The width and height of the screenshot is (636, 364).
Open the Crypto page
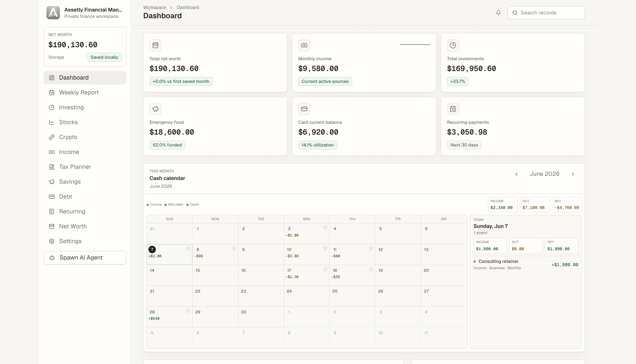tap(85, 137)
